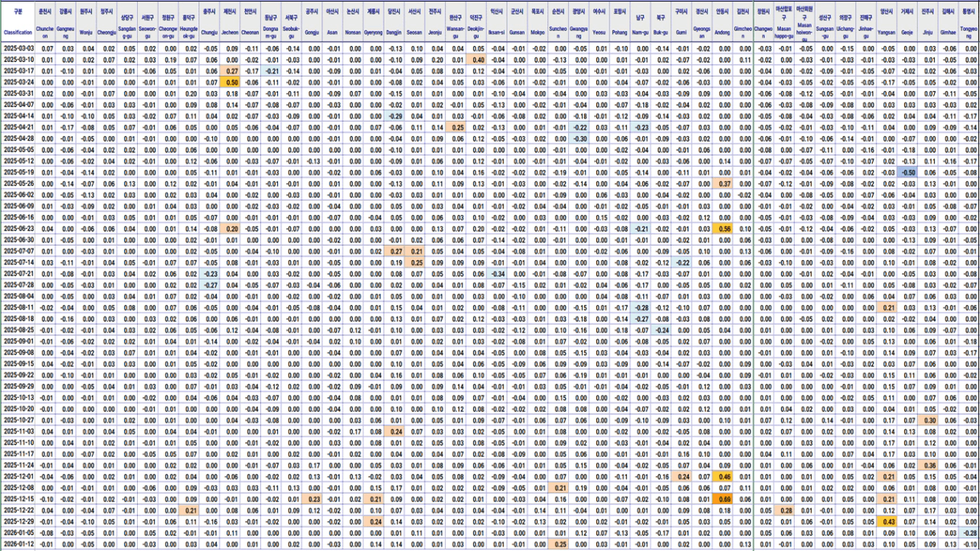Click the blue -0.34 Iksan-si cell
Viewport: 980px width, 551px height.
pos(499,275)
